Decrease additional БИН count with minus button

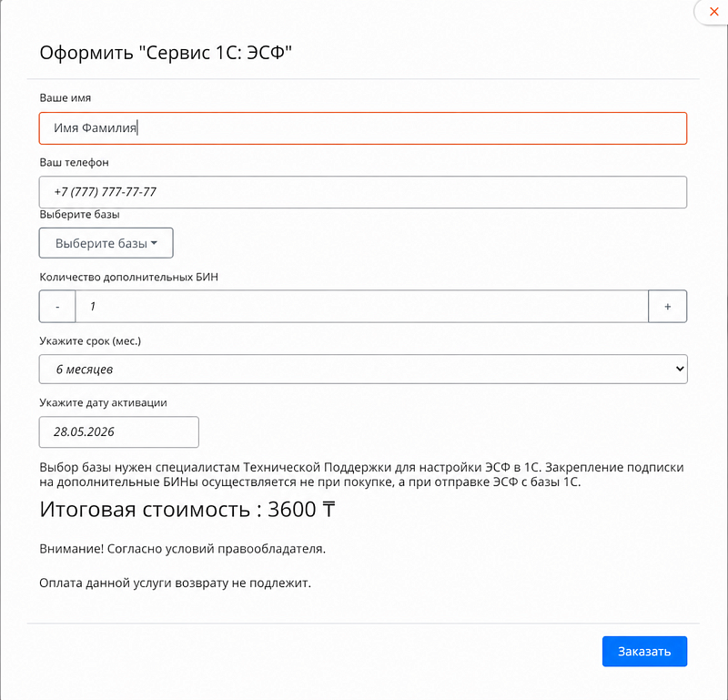[x=57, y=307]
